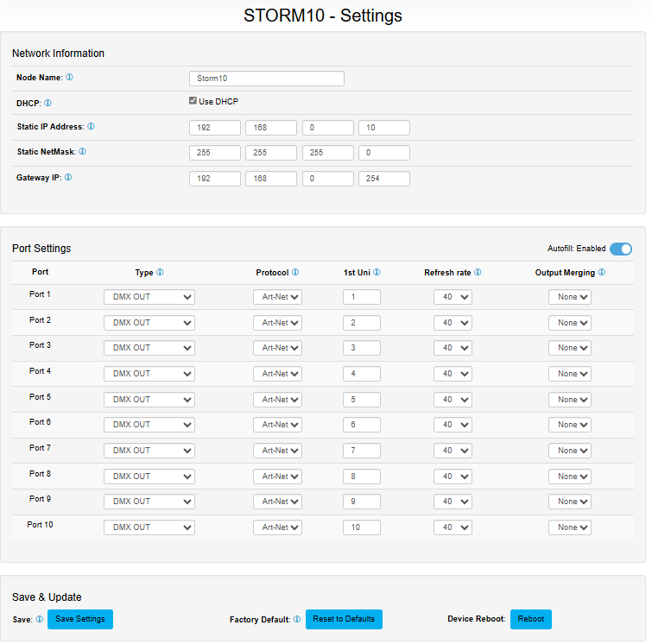652x644 pixels.
Task: Click the Port Settings heading text
Action: (41, 249)
